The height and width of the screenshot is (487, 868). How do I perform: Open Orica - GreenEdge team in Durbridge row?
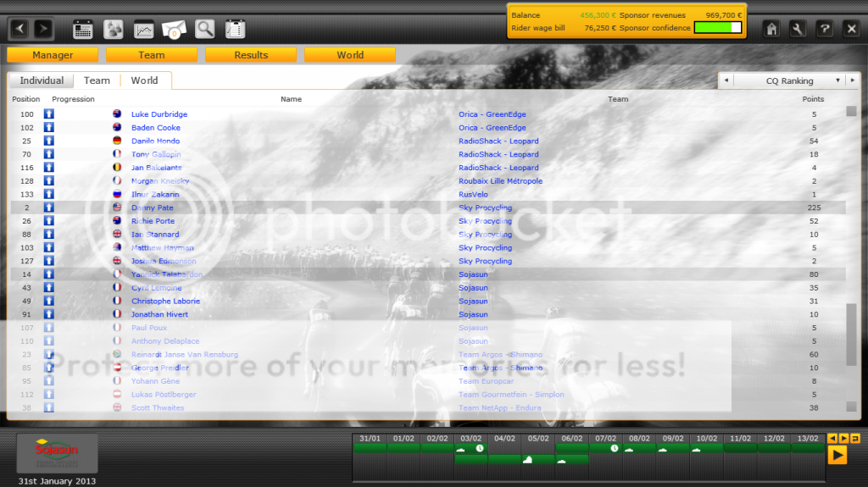[x=492, y=114]
